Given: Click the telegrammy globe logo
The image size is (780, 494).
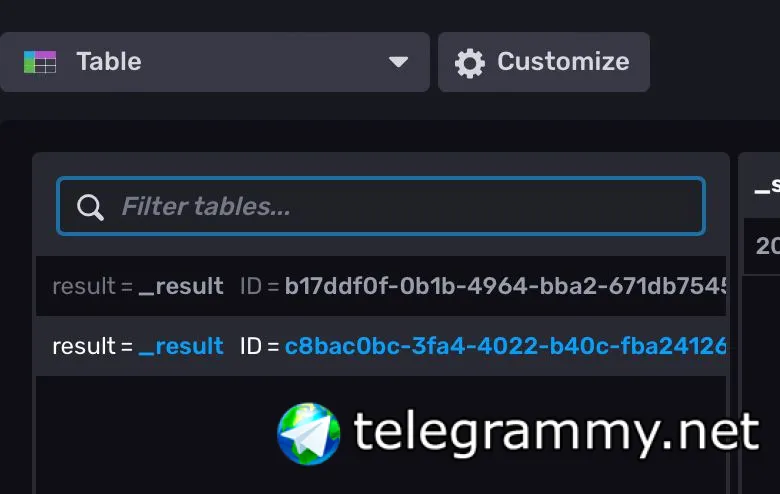Looking at the screenshot, I should 309,433.
